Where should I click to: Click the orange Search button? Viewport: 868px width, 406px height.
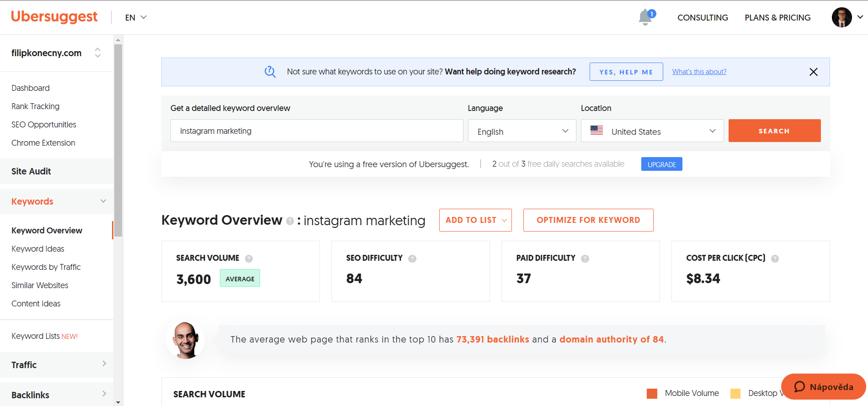pos(774,131)
